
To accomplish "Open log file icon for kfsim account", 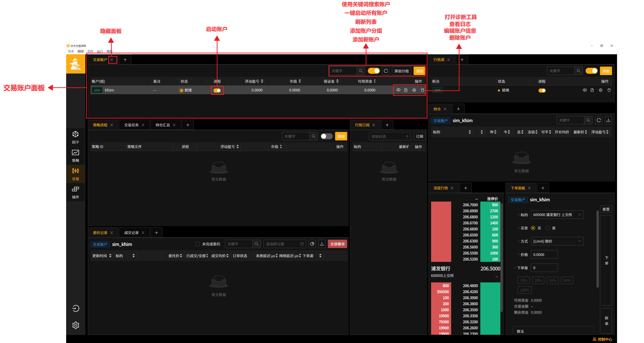I will (406, 90).
